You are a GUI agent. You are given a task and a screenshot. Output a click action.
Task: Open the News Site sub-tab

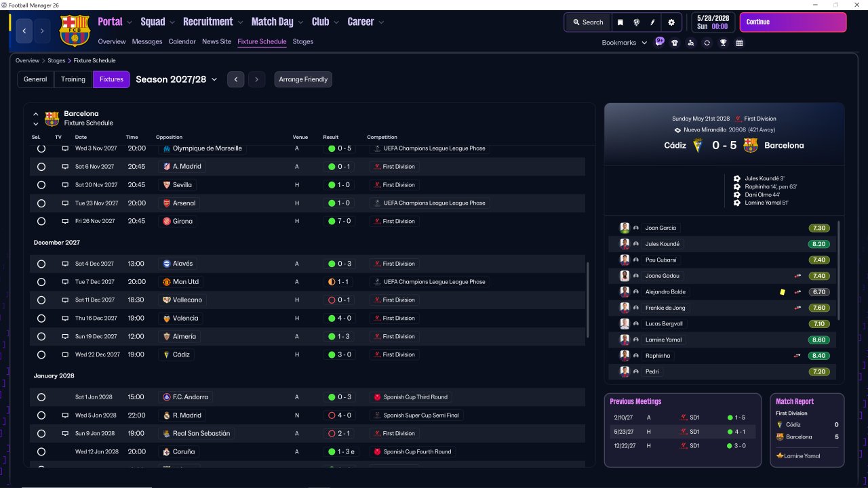pos(216,41)
